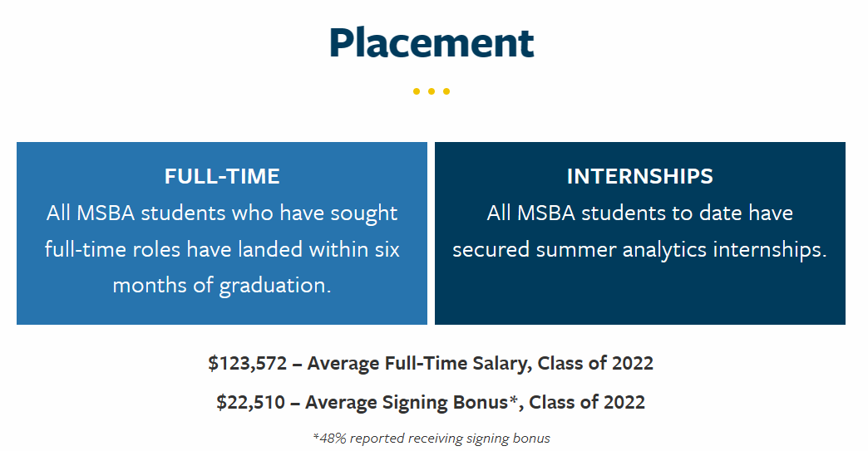Image resolution: width=868 pixels, height=451 pixels.
Task: Select the INTERNSHIPS box title
Action: pyautogui.click(x=640, y=176)
